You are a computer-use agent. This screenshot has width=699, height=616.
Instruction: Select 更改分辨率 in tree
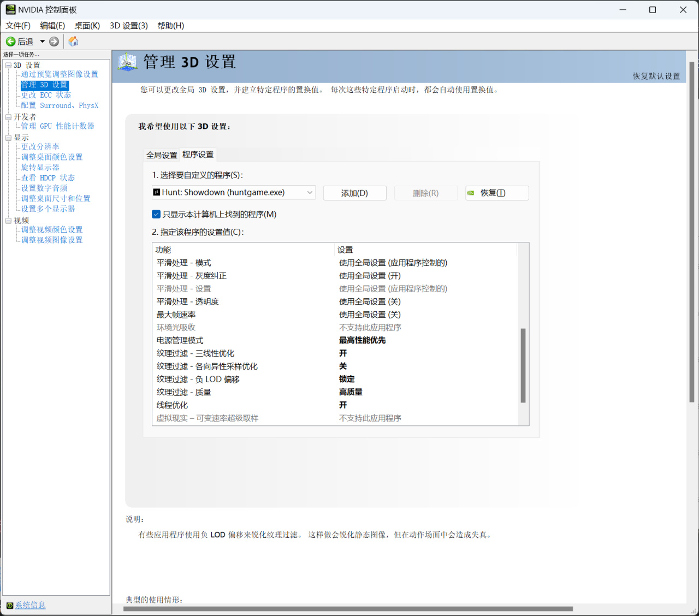40,147
